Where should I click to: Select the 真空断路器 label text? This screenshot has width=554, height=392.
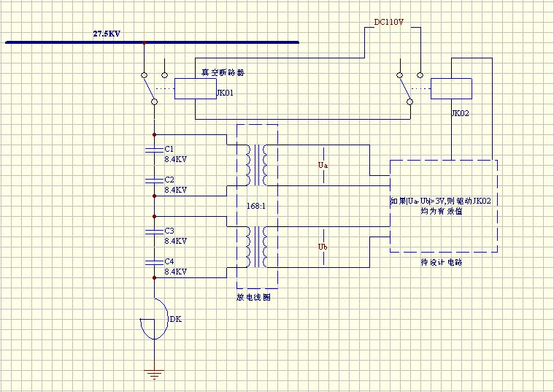click(223, 73)
